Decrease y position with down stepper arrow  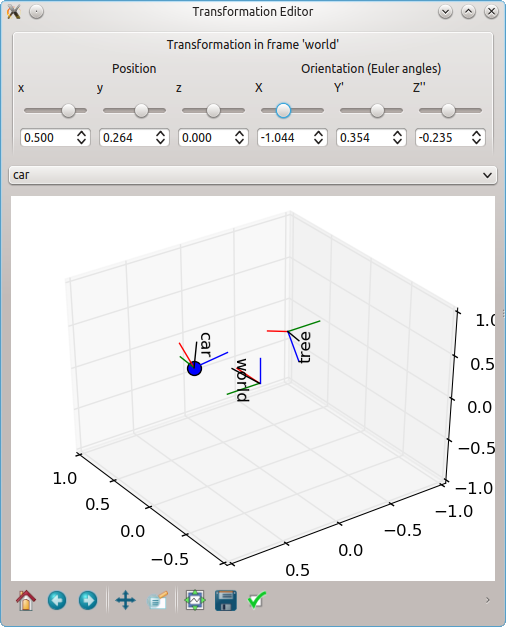tap(160, 142)
